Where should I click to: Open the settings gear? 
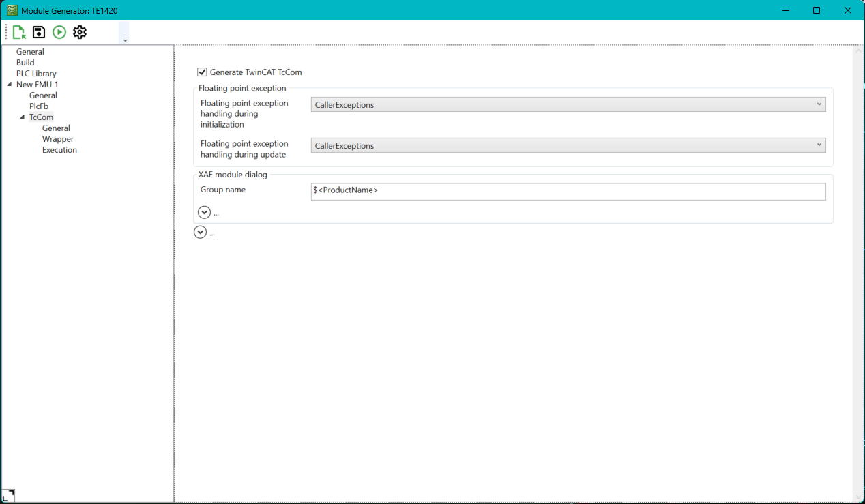coord(80,31)
